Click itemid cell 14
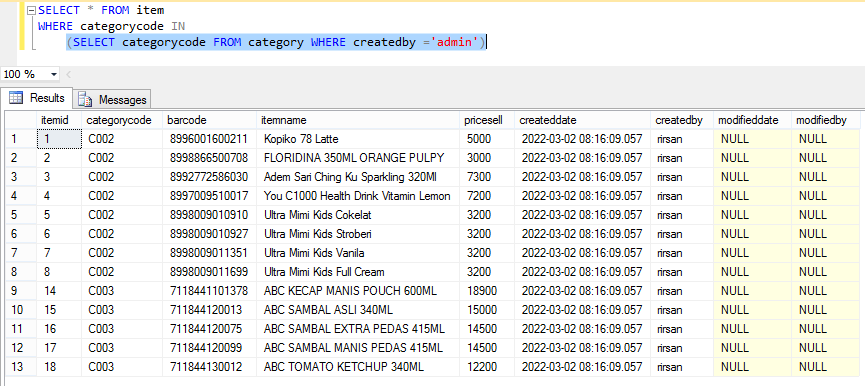This screenshot has height=386, width=865. tap(59, 291)
